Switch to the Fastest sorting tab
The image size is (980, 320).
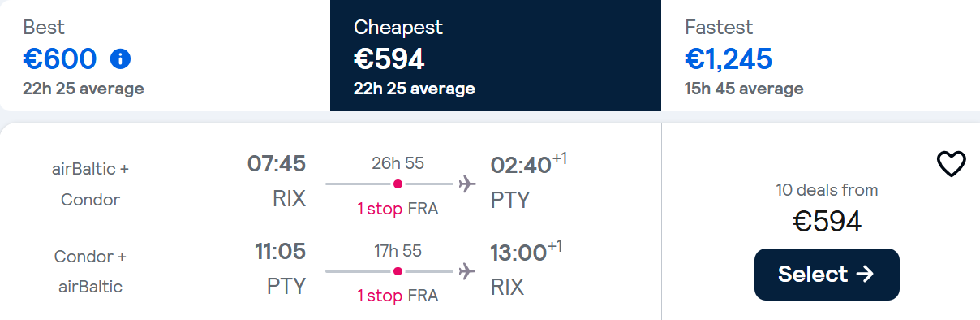(820, 55)
